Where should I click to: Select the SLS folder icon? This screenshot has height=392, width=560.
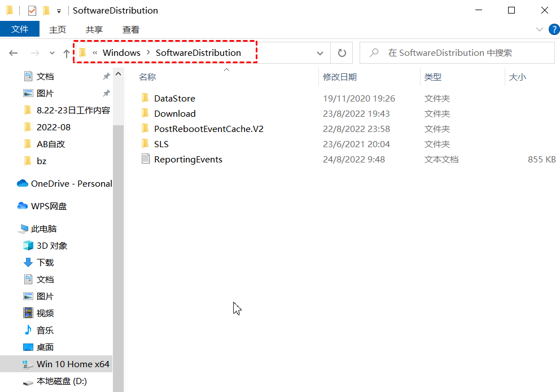(145, 144)
